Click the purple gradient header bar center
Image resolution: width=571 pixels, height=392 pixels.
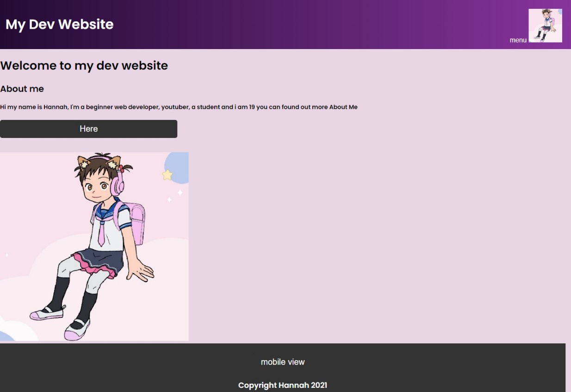coord(285,25)
